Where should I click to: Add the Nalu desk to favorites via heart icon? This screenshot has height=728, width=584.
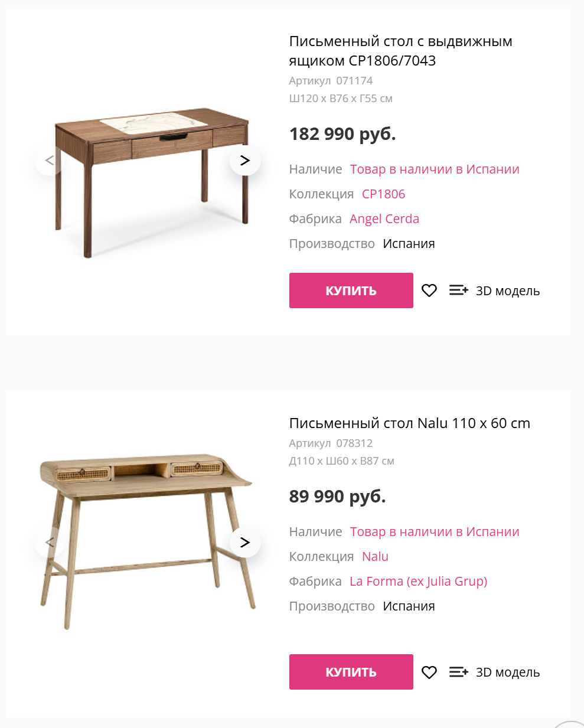coord(429,672)
